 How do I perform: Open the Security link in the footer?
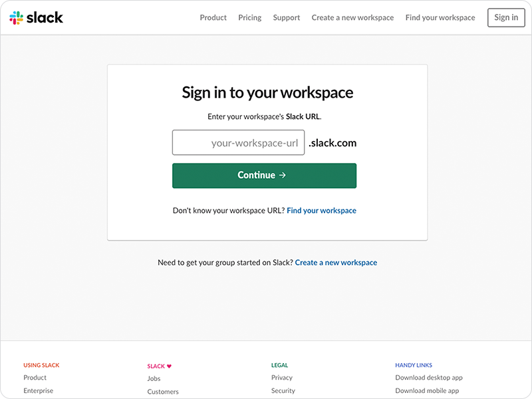(283, 390)
